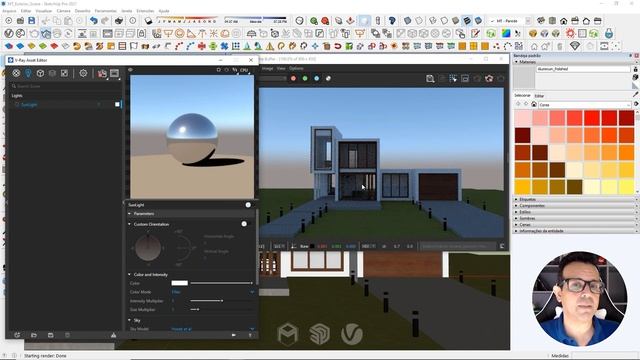Screen dimensions: 640x360
Task: Collapse the Parameters section
Action: coord(129,213)
